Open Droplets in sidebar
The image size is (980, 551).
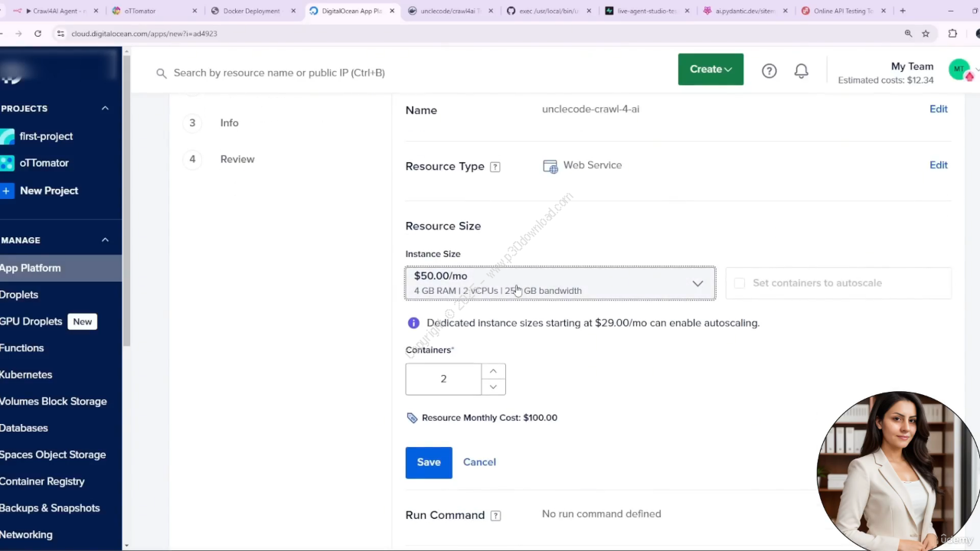pos(19,295)
